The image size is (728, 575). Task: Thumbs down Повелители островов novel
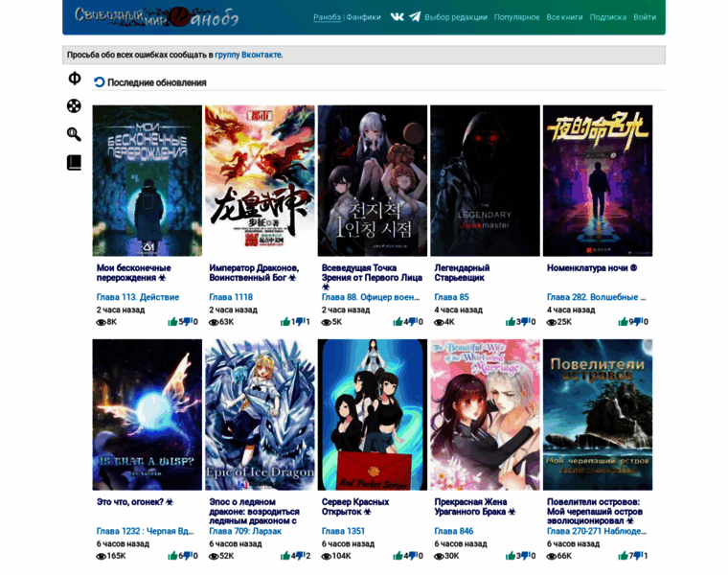[638, 556]
